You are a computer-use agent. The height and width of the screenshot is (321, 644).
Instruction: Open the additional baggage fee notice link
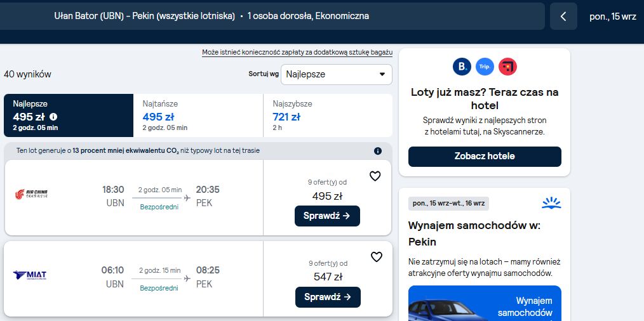pos(297,53)
